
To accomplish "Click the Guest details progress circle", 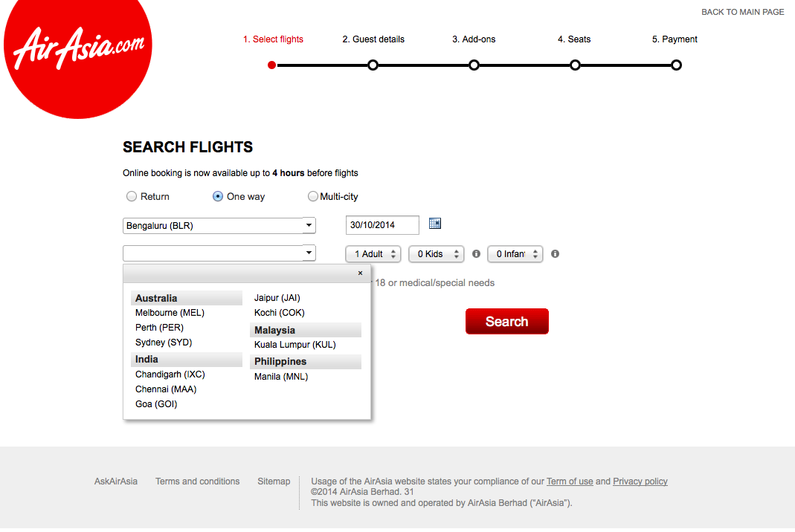I will (373, 65).
